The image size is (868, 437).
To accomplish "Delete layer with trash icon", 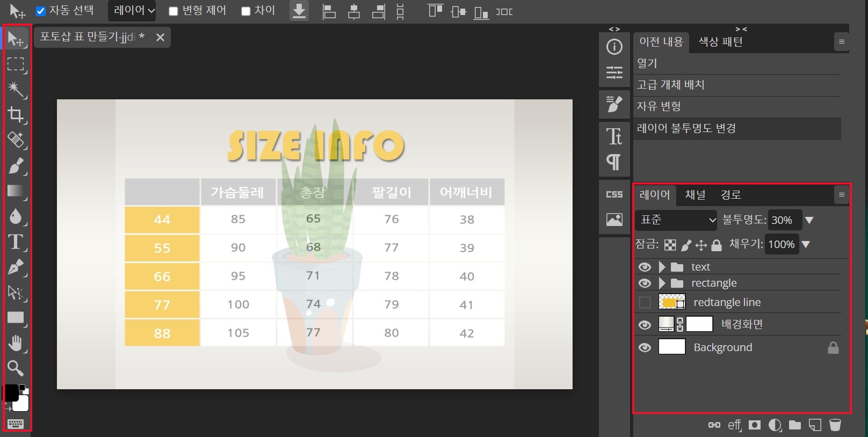I will pos(835,425).
